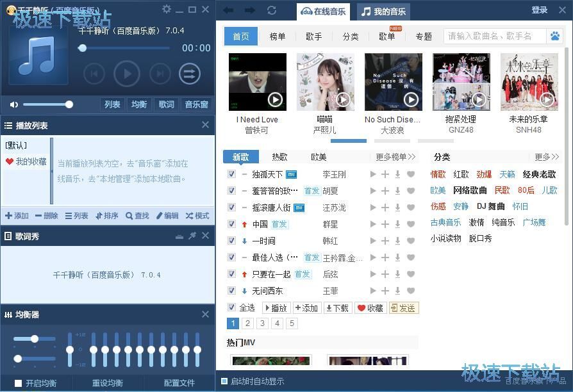This screenshot has height=392, width=573.
Task: Play the song 独孤天下
Action: point(373,174)
